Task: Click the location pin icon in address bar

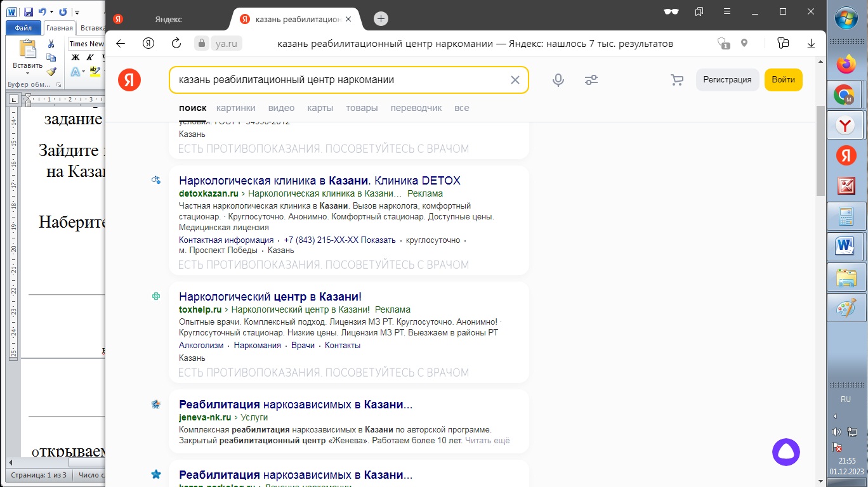Action: click(x=744, y=43)
